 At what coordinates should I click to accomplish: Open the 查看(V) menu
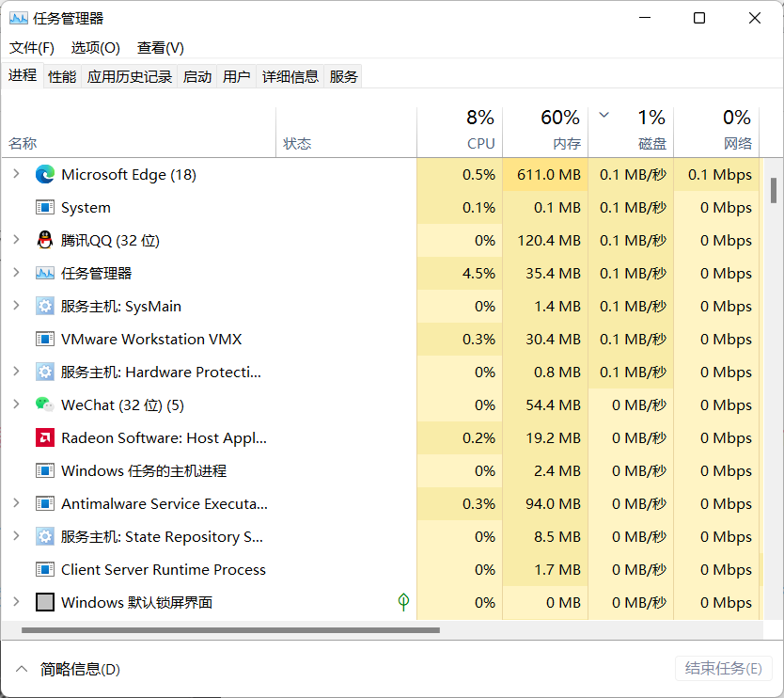[161, 48]
